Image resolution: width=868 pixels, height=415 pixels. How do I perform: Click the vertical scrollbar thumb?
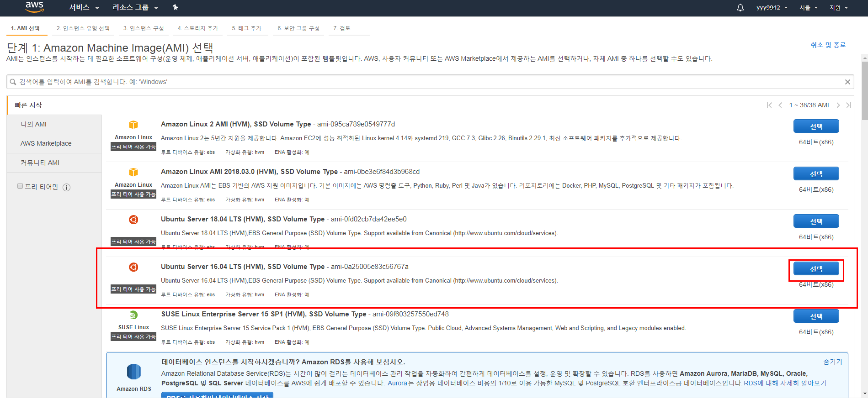[x=864, y=90]
